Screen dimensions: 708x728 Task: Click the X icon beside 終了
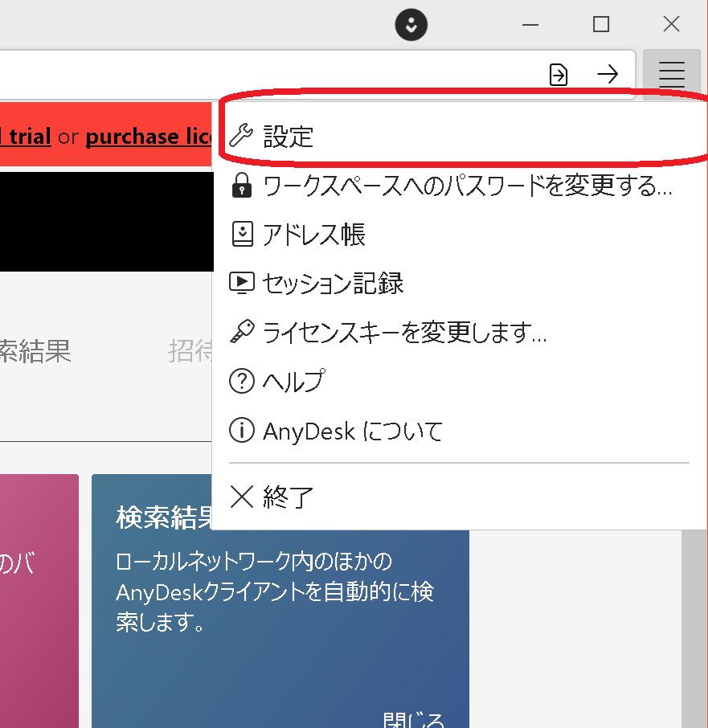[x=242, y=497]
